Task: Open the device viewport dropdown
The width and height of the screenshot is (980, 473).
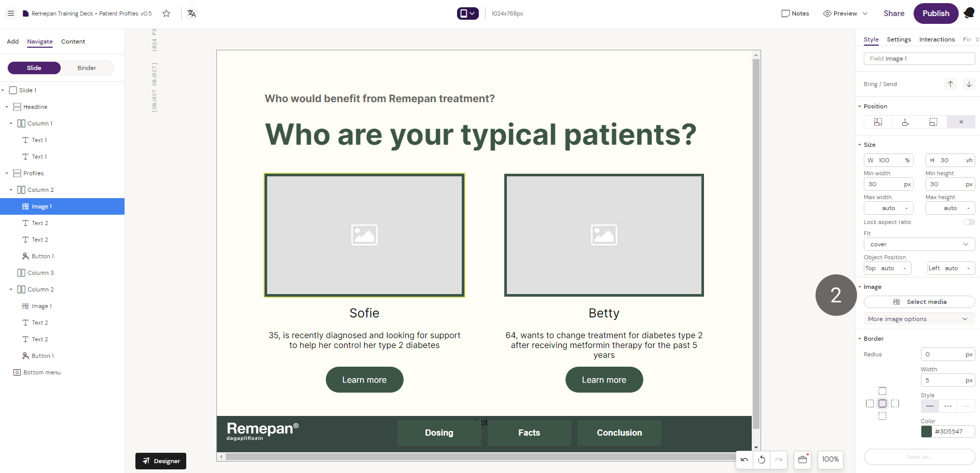Action: click(x=467, y=13)
